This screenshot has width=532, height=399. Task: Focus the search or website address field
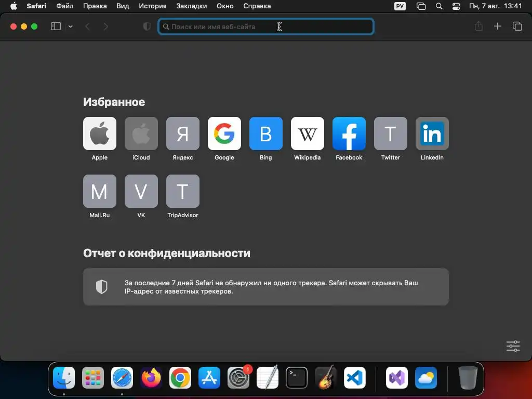click(x=266, y=26)
